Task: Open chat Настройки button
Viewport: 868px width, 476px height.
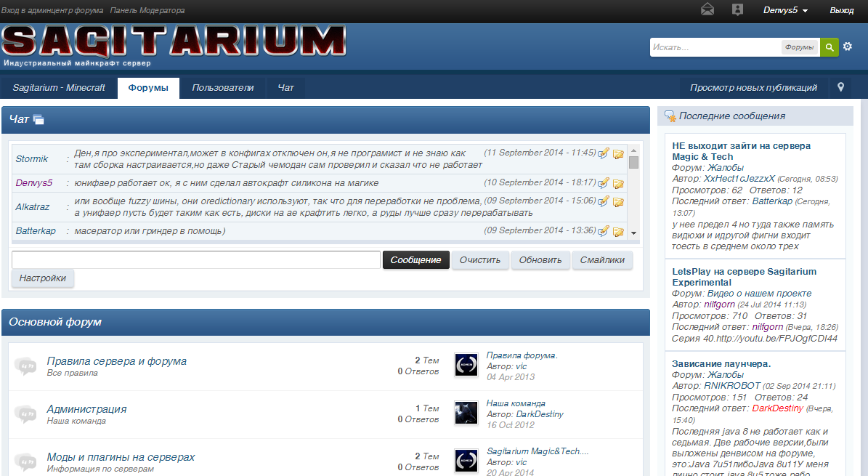Action: pyautogui.click(x=43, y=278)
